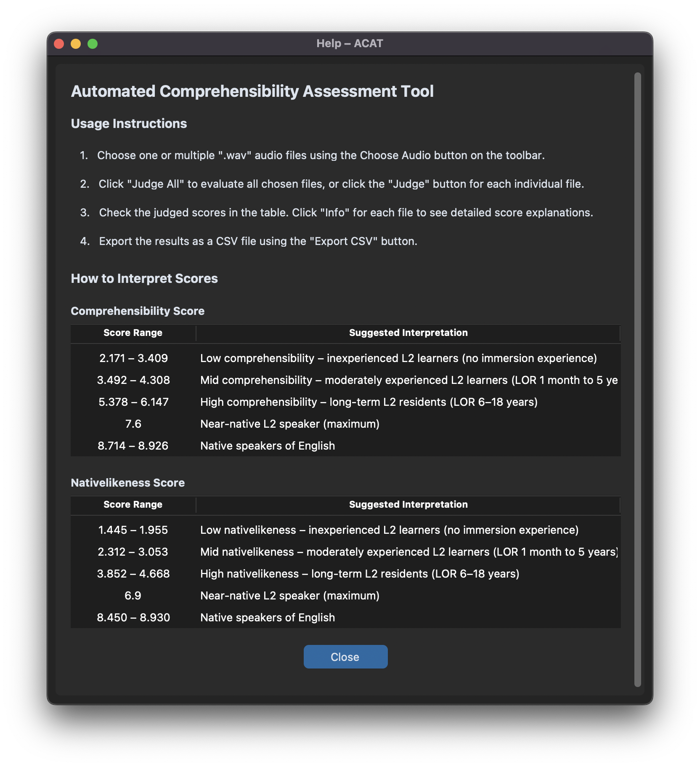700x767 pixels.
Task: Click instruction step mentioning "Judge All"
Action: click(332, 184)
